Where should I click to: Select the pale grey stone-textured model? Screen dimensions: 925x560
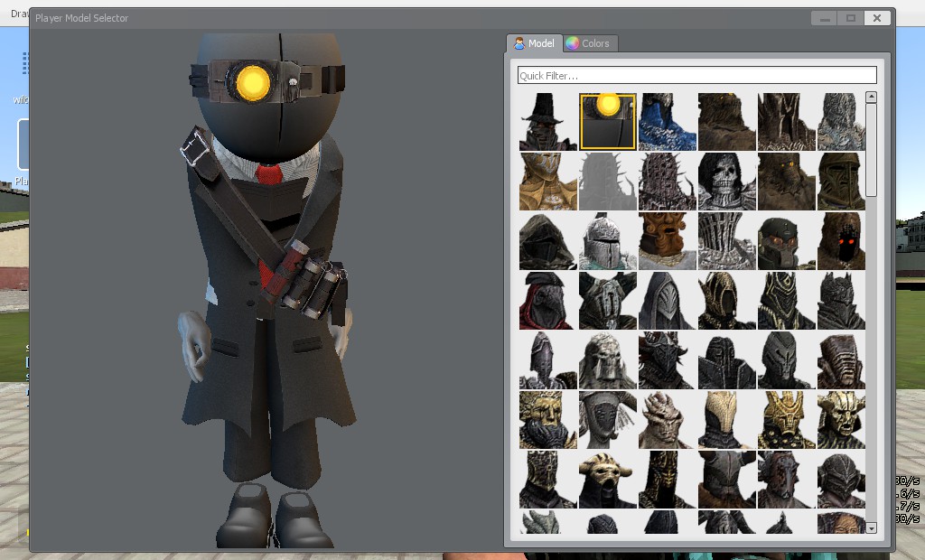(x=841, y=122)
